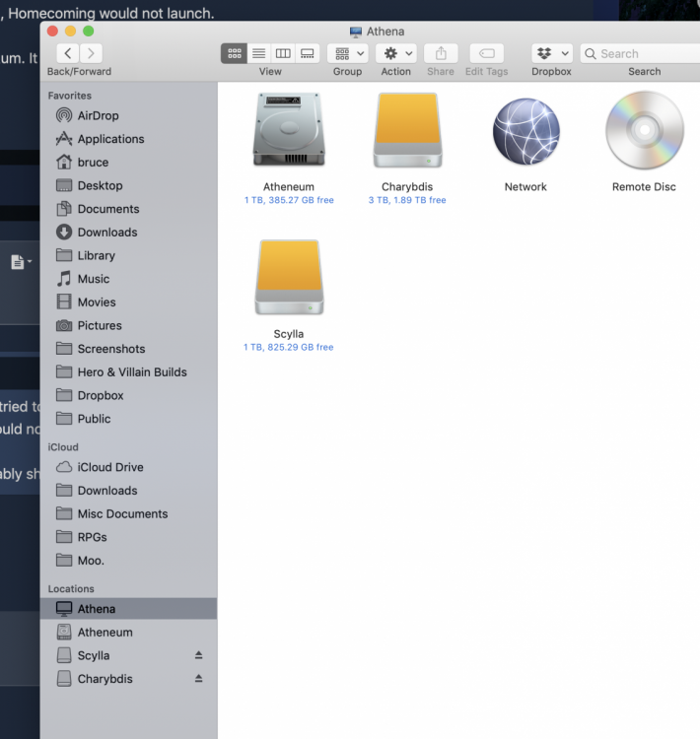This screenshot has width=700, height=739.
Task: Open the Action gear menu
Action: [x=396, y=53]
